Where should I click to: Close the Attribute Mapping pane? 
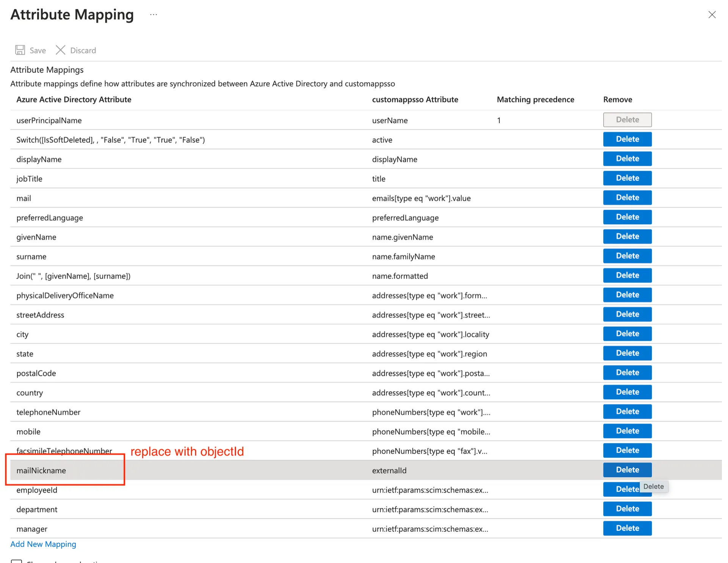pyautogui.click(x=712, y=15)
